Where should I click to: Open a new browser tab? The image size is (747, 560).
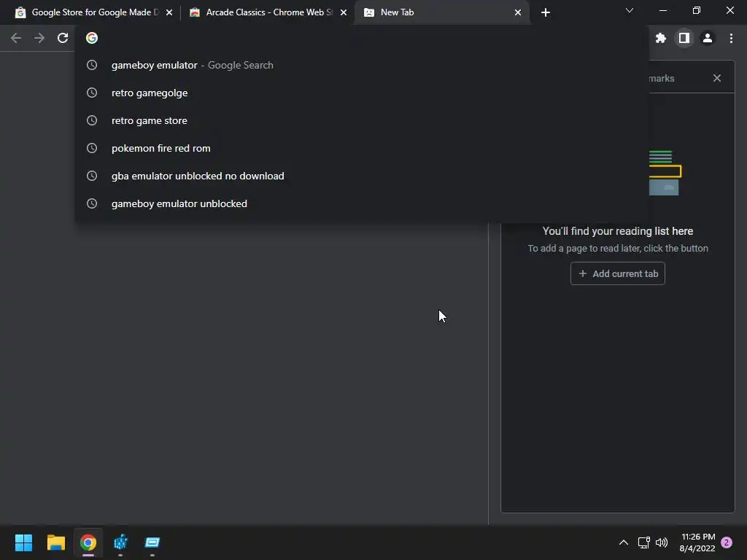[x=546, y=12]
